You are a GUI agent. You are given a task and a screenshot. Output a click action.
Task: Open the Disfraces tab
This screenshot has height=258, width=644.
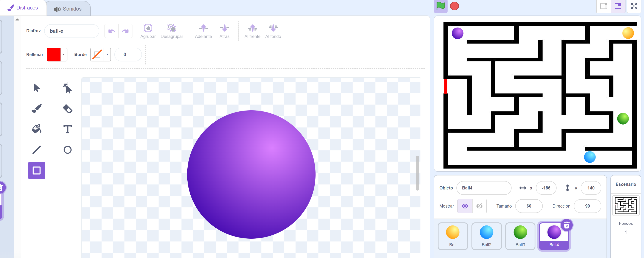tap(23, 8)
